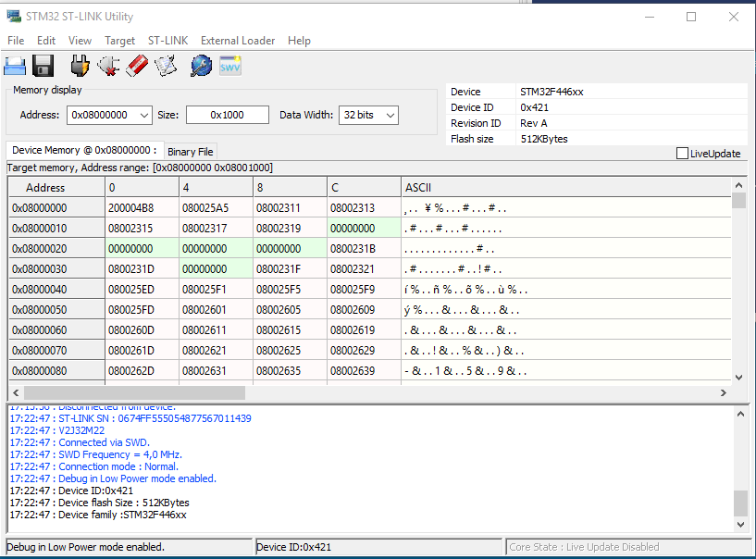Select memory cell 200004B8
756x559 pixels.
[x=142, y=208]
